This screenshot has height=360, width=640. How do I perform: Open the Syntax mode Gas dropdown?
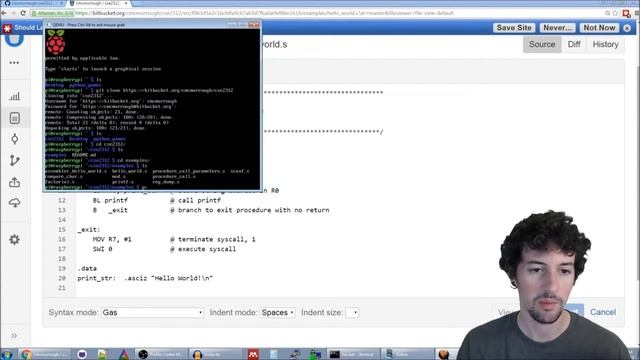point(153,312)
